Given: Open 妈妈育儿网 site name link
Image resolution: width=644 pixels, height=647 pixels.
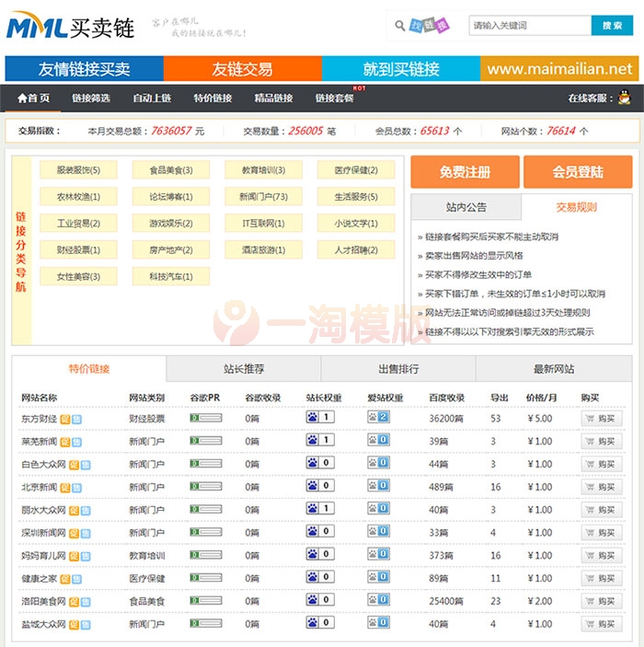Looking at the screenshot, I should point(43,556).
